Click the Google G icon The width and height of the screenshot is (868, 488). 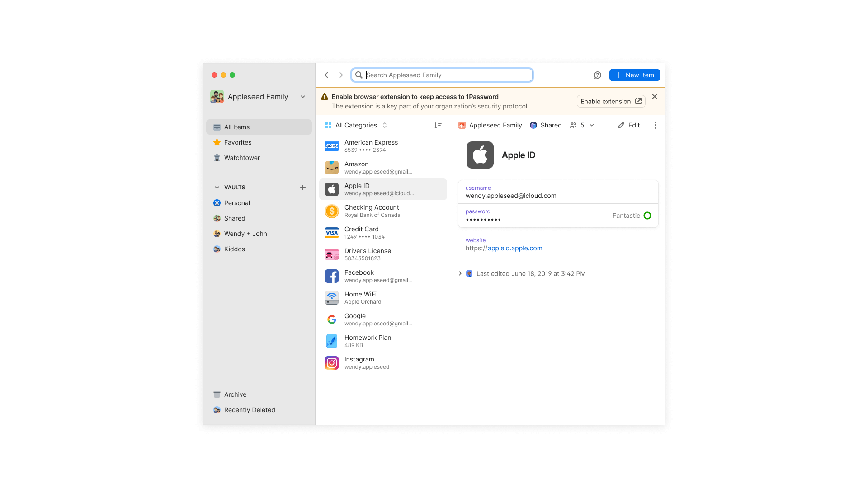(332, 319)
